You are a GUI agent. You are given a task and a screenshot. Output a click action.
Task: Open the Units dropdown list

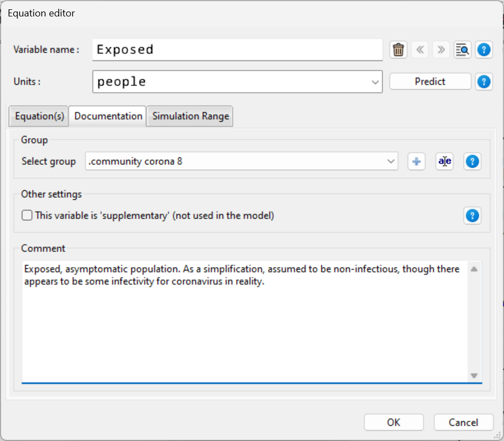coord(375,81)
